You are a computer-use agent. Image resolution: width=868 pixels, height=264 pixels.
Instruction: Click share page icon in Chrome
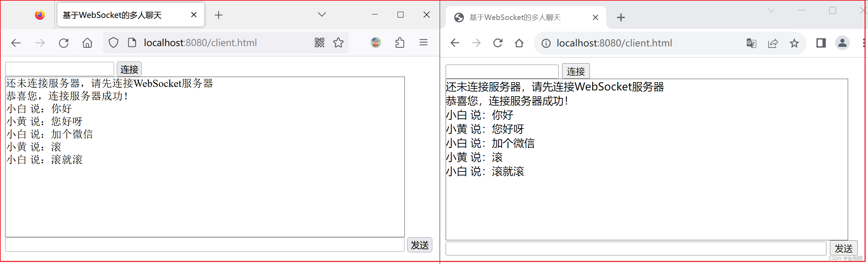pyautogui.click(x=773, y=43)
